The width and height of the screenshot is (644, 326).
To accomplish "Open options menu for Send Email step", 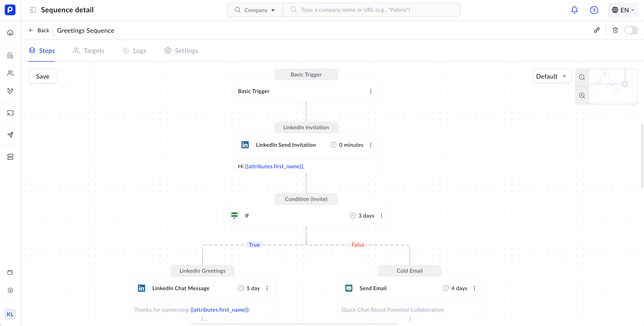I will coord(474,288).
